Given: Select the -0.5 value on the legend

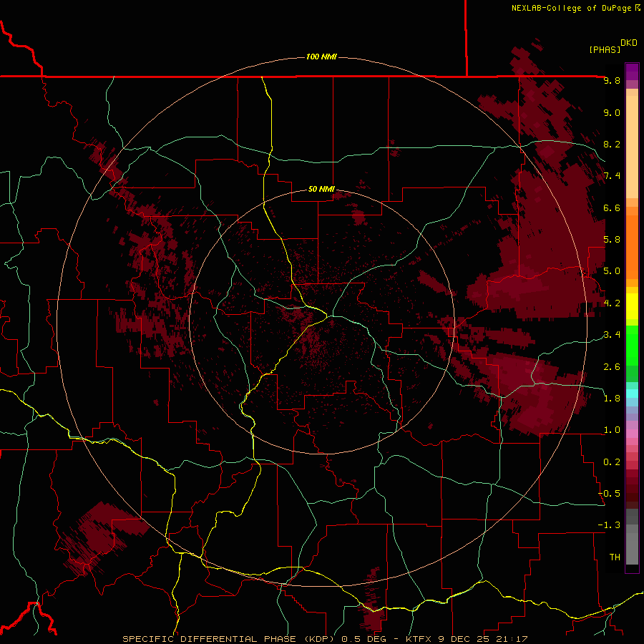Looking at the screenshot, I should pyautogui.click(x=609, y=494).
